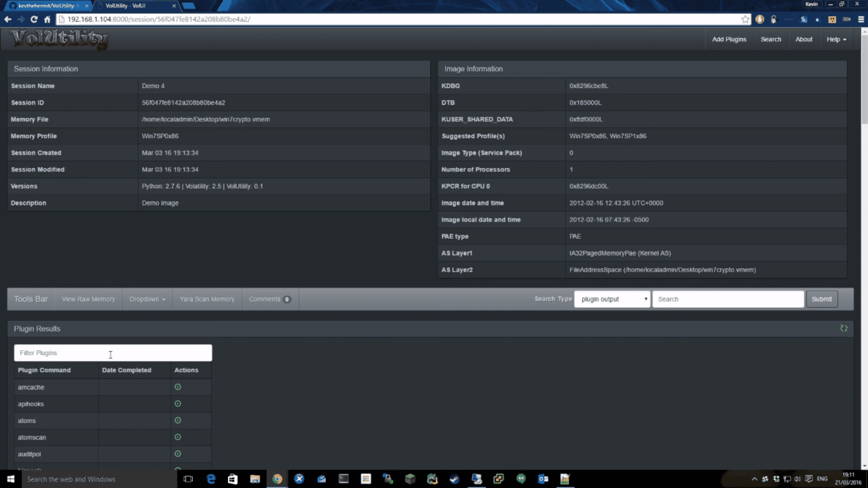
Task: Click the Search navigation menu item
Action: (771, 39)
